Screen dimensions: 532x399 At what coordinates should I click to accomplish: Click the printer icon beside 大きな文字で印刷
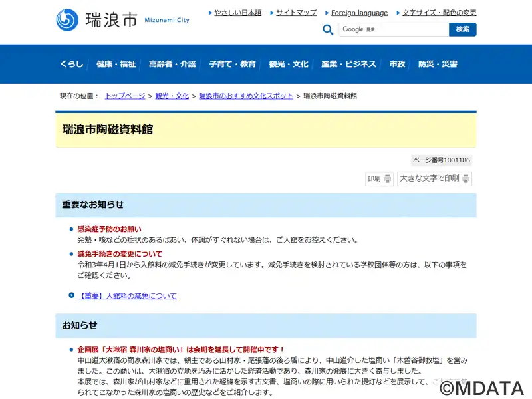(x=466, y=179)
